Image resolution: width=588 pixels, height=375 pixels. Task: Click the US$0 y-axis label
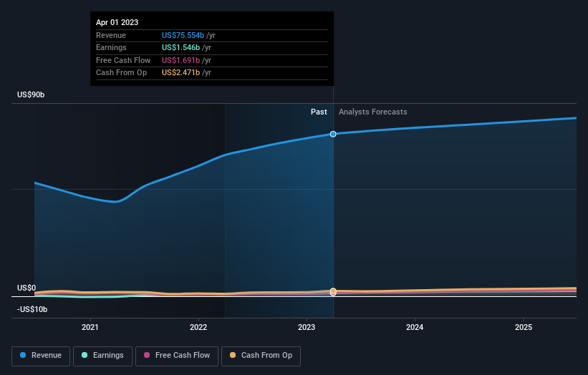(x=26, y=288)
